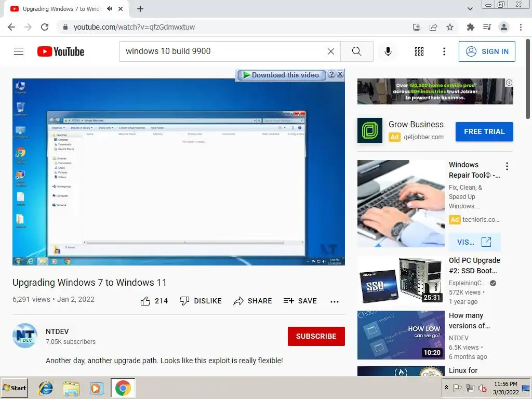Open Windows Media Player from taskbar
Screen dimensions: 532x399
point(96,389)
